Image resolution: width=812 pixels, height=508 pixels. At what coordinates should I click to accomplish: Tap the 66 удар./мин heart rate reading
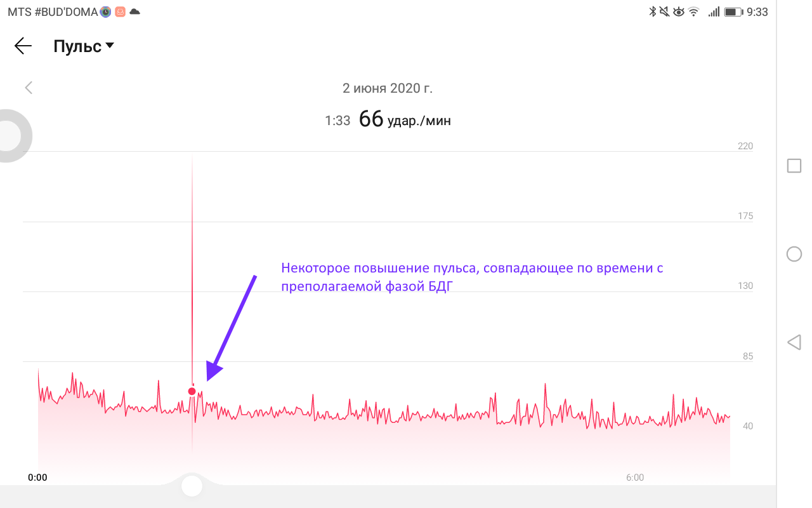click(x=405, y=119)
